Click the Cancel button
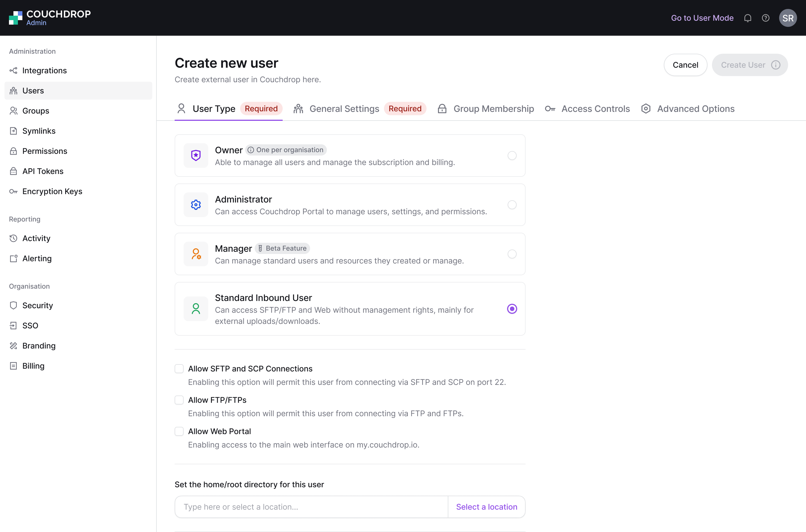Screen dimensions: 806x532 coord(685,65)
